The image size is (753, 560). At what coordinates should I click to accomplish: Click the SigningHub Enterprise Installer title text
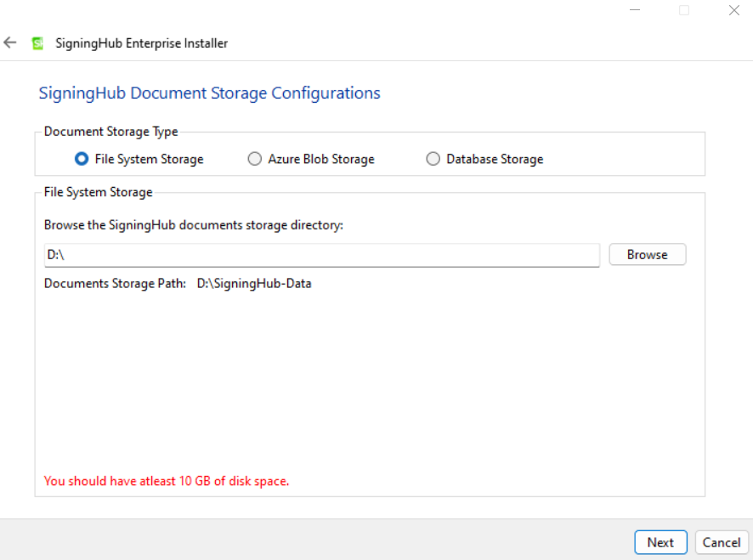point(142,43)
